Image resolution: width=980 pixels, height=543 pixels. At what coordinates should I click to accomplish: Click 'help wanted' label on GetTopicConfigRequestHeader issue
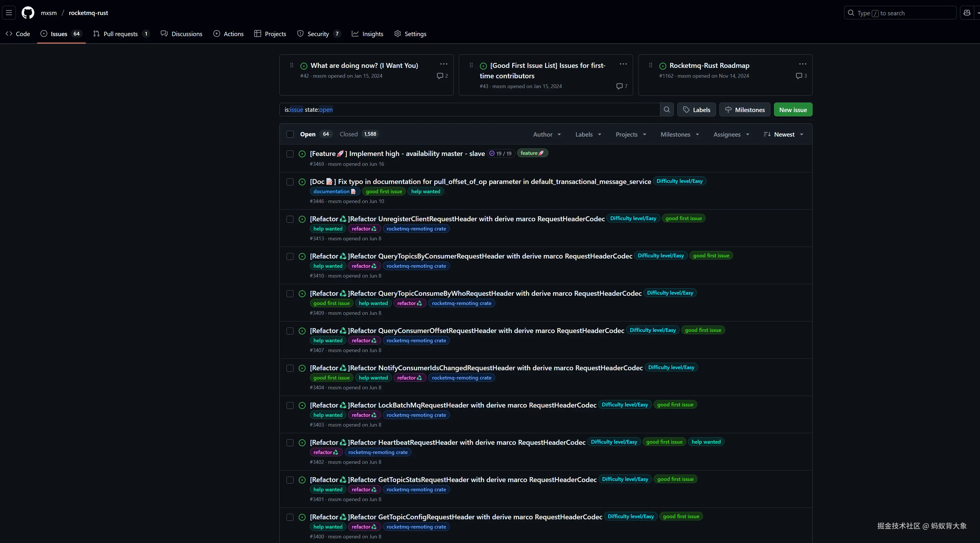[328, 527]
